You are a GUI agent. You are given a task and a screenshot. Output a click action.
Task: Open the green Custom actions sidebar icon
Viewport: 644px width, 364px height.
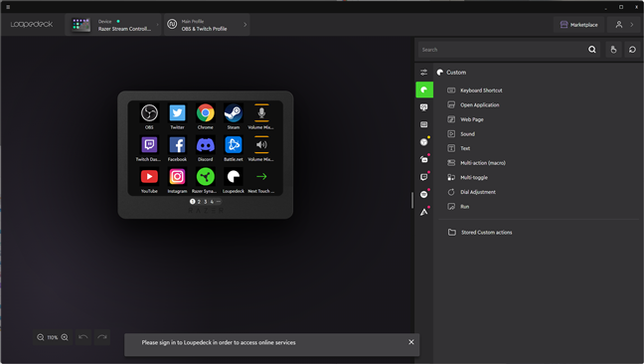[424, 90]
